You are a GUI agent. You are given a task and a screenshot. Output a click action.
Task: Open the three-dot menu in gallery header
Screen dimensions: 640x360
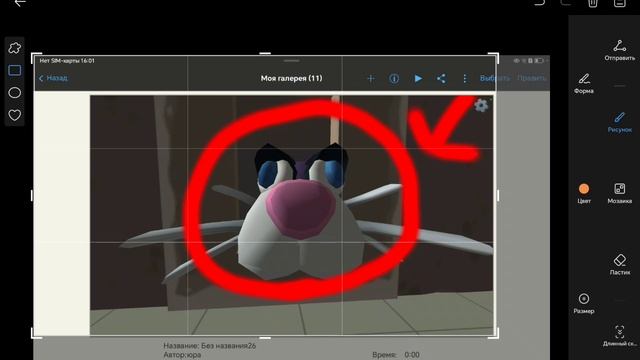coord(464,78)
